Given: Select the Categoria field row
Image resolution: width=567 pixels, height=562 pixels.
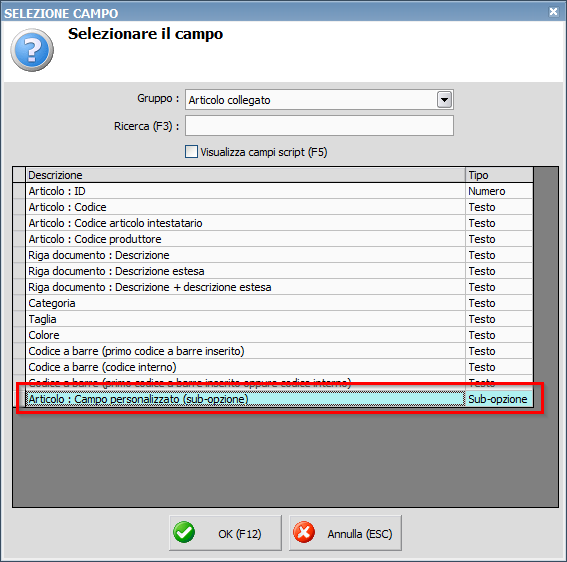Looking at the screenshot, I should pos(279,303).
